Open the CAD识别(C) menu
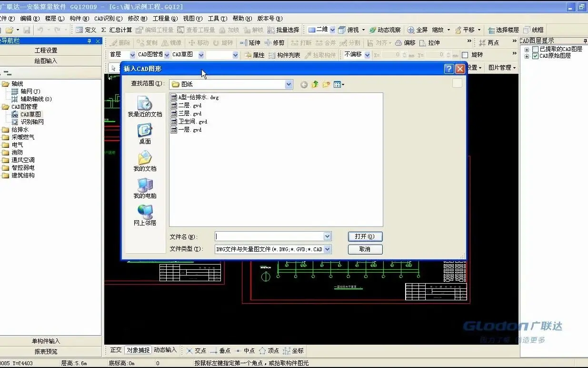Screen dimensions: 588x368 tap(108, 19)
